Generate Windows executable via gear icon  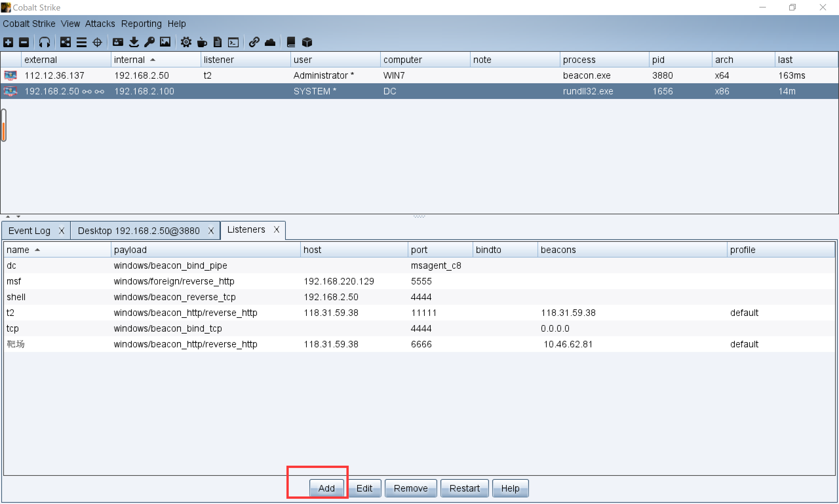186,42
